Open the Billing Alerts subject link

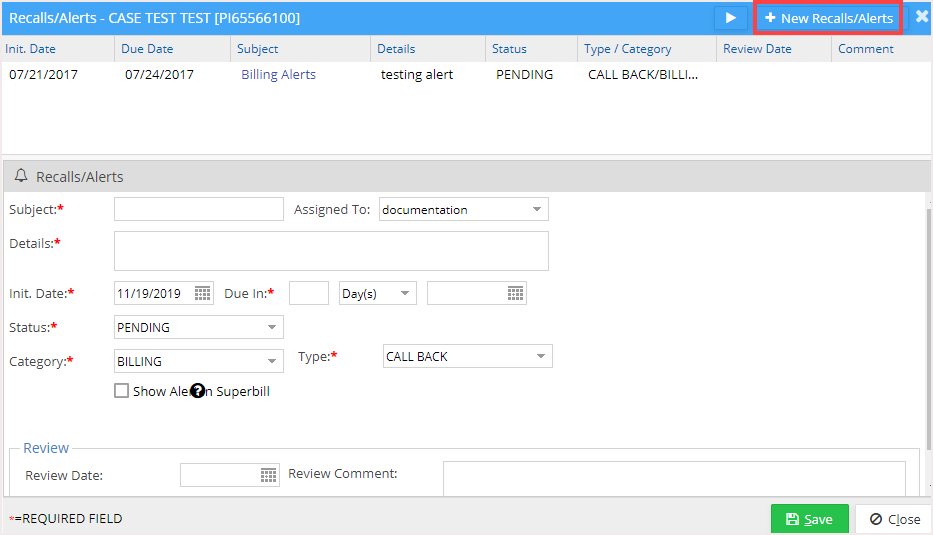(x=278, y=74)
